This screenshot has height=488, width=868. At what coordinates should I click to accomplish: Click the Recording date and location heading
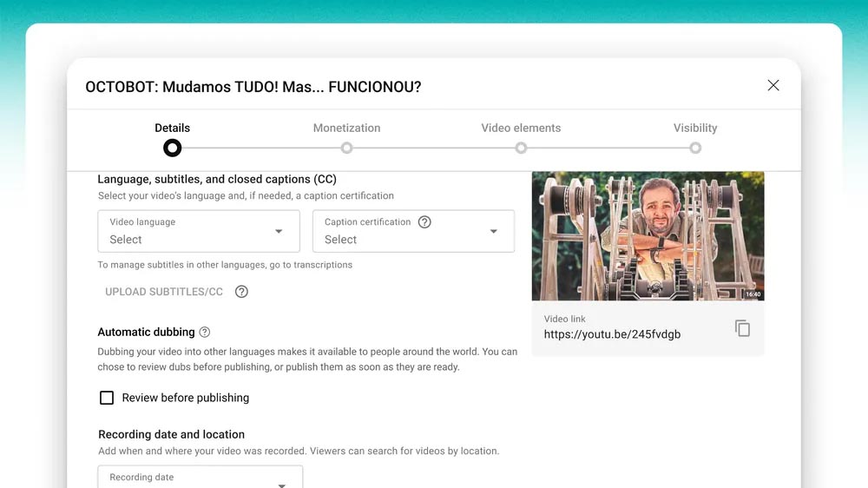coord(171,434)
